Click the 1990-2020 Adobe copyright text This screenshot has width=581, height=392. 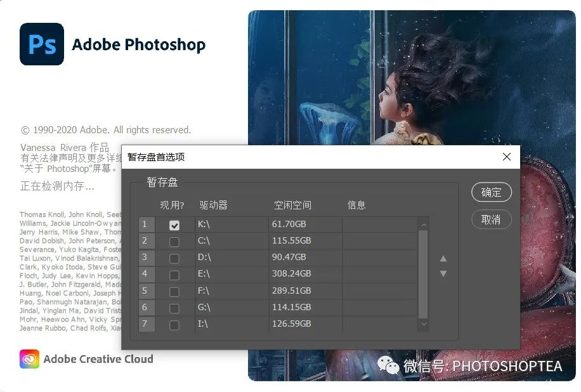pos(106,130)
